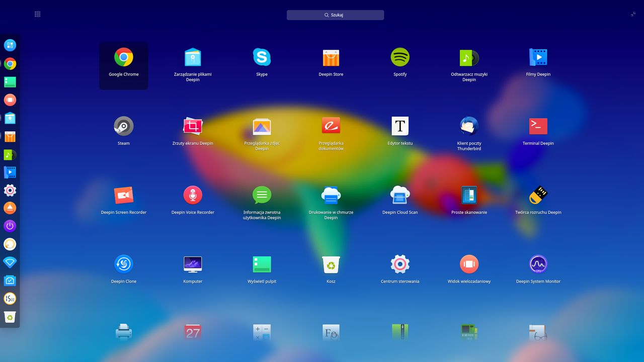Open the trash bin in the dock
644x362 pixels.
click(10, 317)
